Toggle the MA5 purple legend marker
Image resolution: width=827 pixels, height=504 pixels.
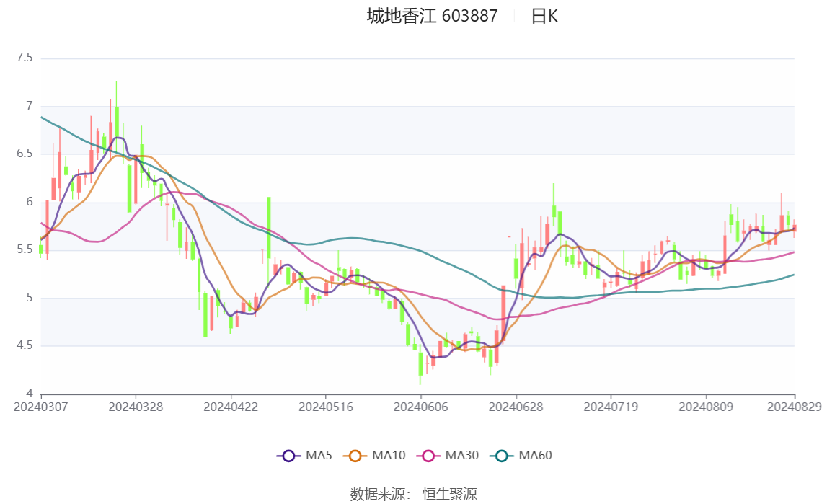[289, 456]
